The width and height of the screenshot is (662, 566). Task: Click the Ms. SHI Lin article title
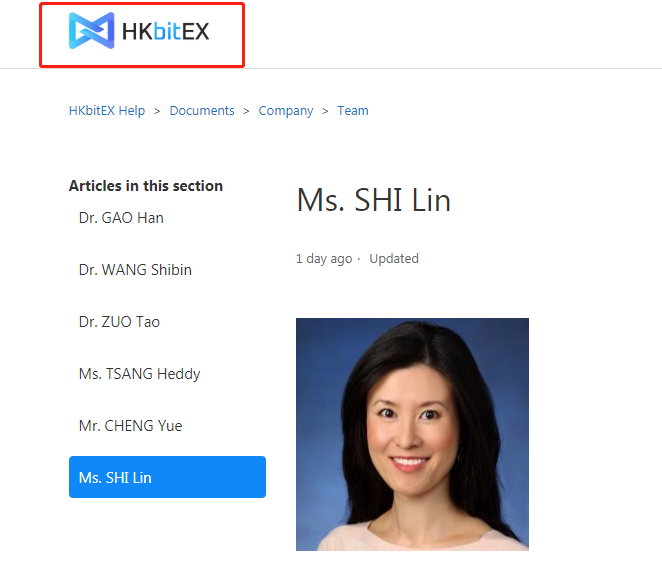click(374, 200)
